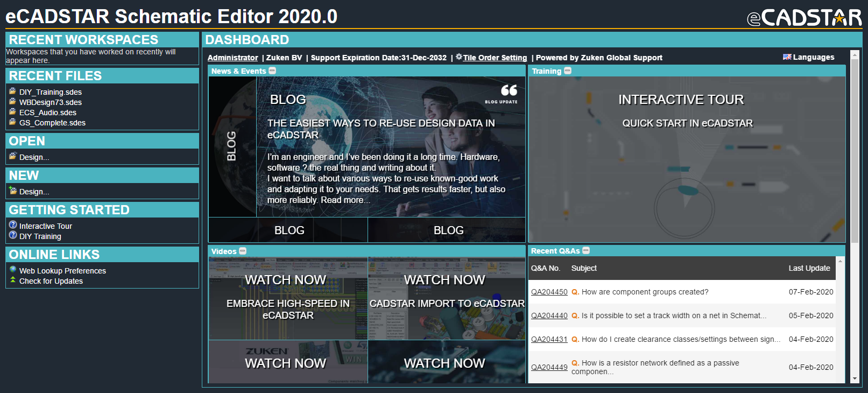Click the dashboard scrollbar up arrow

click(855, 55)
